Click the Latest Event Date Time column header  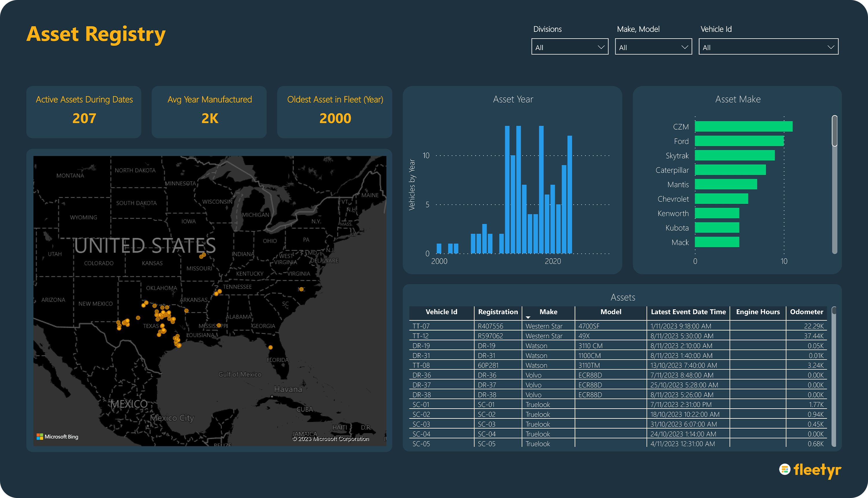tap(688, 312)
